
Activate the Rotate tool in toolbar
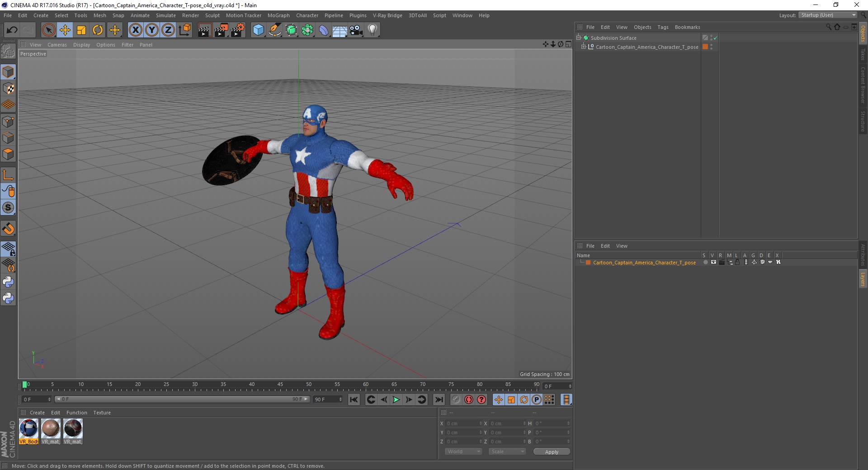98,30
